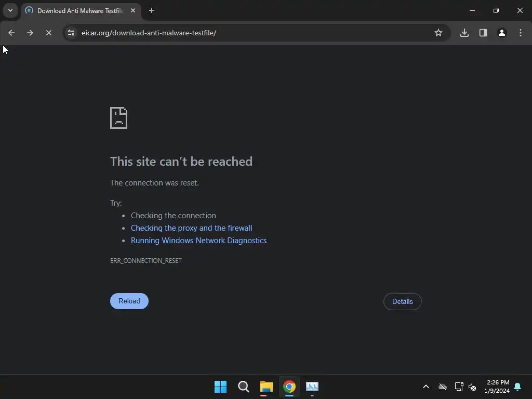Open the Chrome profile icon
Screen dimensions: 532x399
pyautogui.click(x=502, y=33)
